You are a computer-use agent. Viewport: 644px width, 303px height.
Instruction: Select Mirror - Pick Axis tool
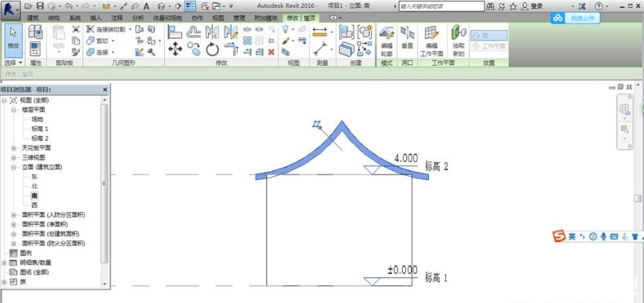[212, 31]
